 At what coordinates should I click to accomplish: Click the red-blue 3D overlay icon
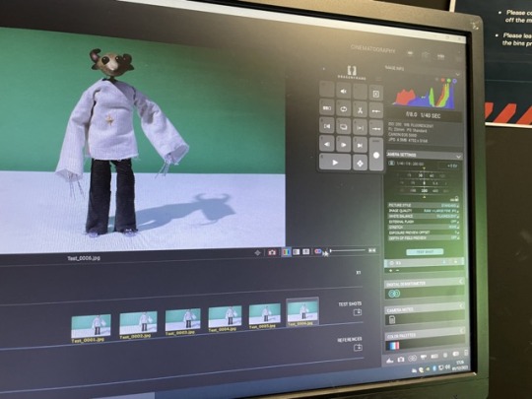317,251
